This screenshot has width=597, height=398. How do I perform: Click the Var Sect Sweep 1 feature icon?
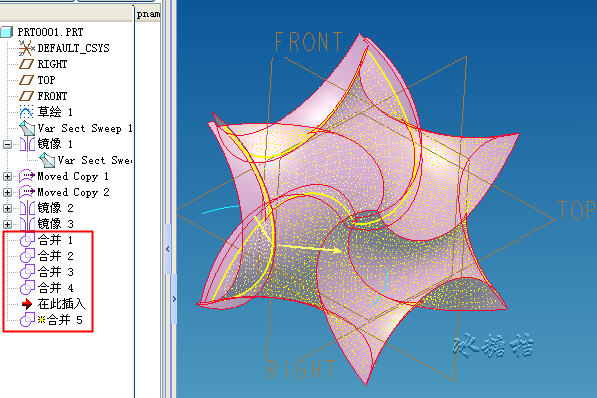[27, 128]
